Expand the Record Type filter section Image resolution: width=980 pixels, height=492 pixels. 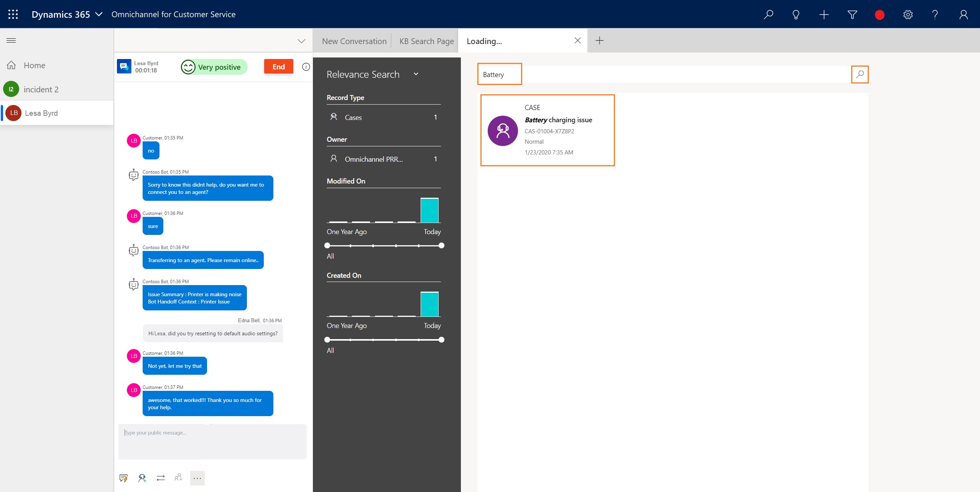[x=346, y=97]
